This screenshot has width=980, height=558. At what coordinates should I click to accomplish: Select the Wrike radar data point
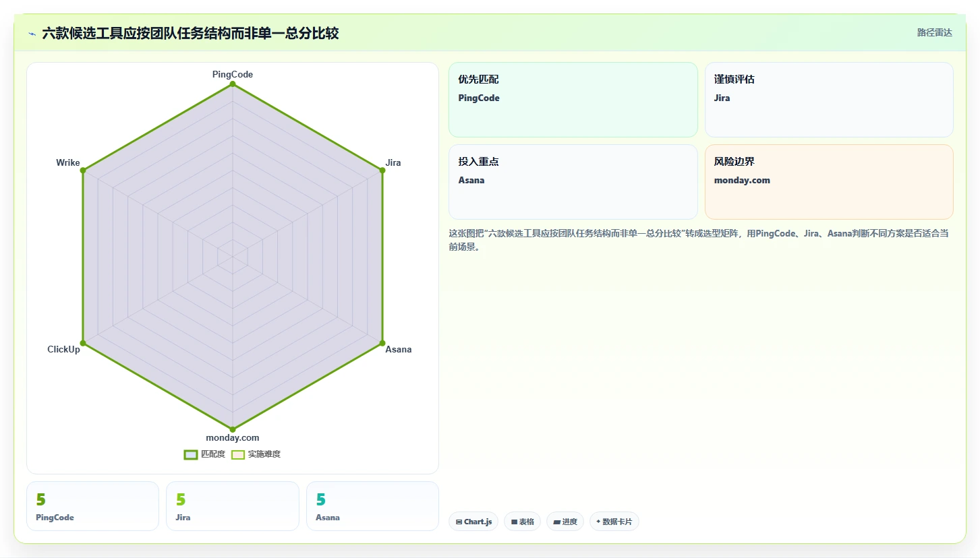point(83,170)
